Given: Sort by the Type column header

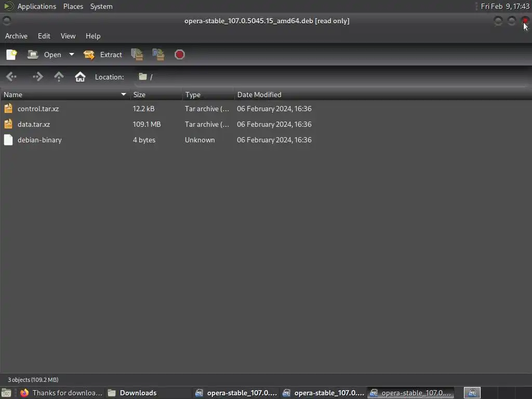Looking at the screenshot, I should (208, 95).
